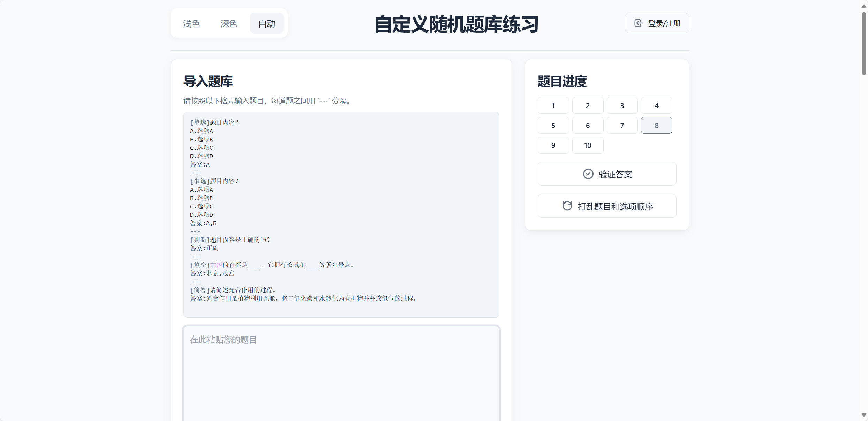868x421 pixels.
Task: Open question 10
Action: (x=588, y=146)
